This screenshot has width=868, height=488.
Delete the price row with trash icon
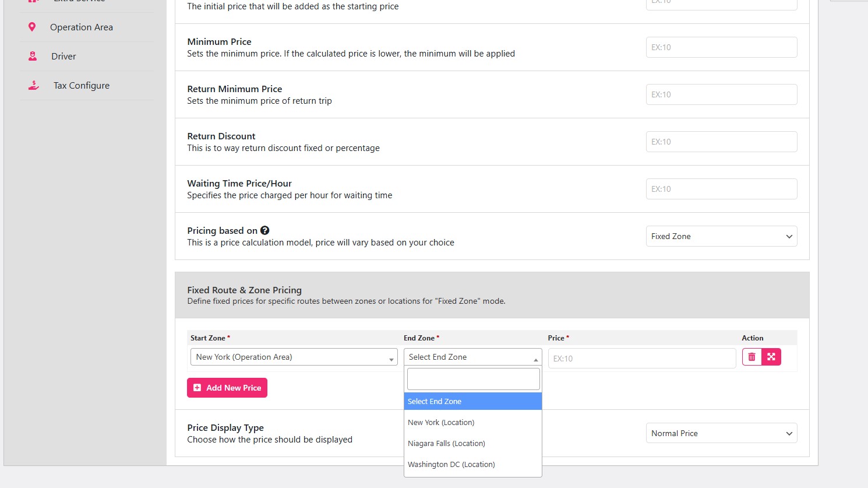751,357
